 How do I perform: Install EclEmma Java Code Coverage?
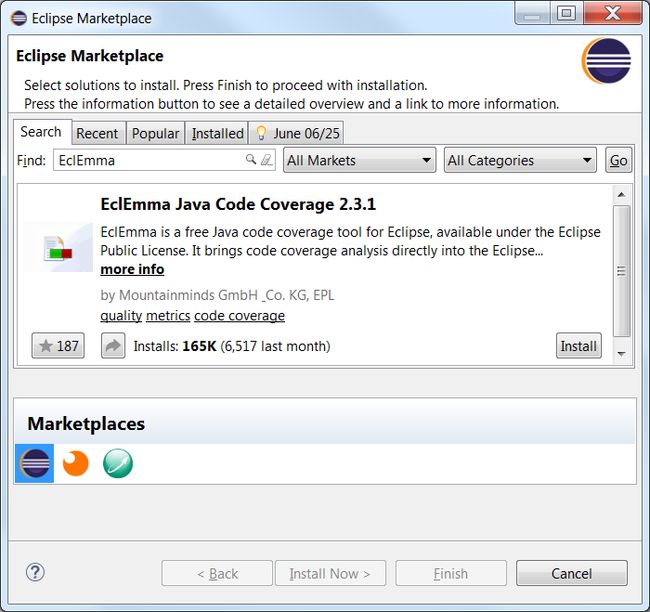point(579,346)
